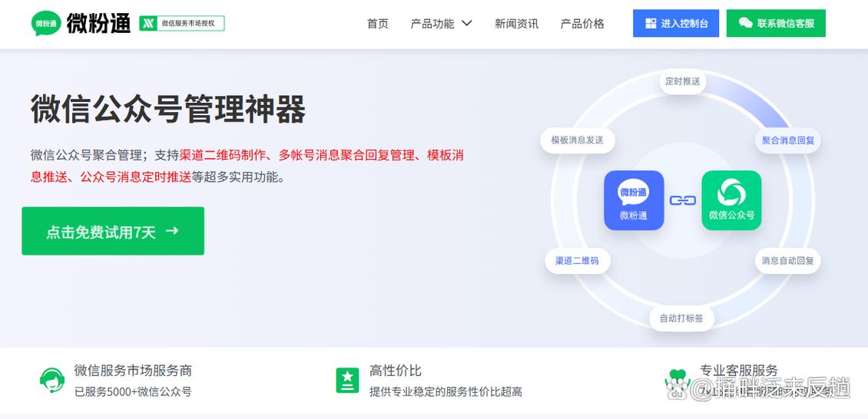Click the 高性价比 heading
868x419 pixels.
(396, 371)
